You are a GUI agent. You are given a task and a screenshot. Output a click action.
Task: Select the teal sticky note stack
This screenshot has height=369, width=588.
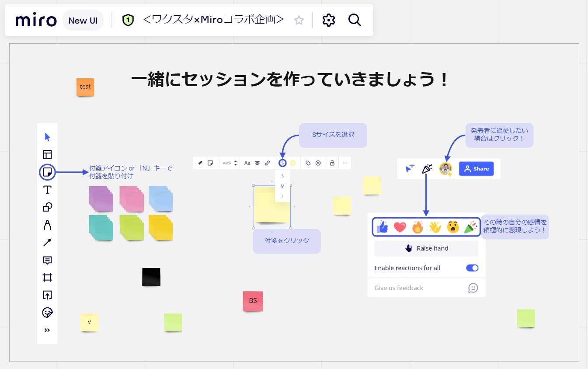(x=101, y=227)
